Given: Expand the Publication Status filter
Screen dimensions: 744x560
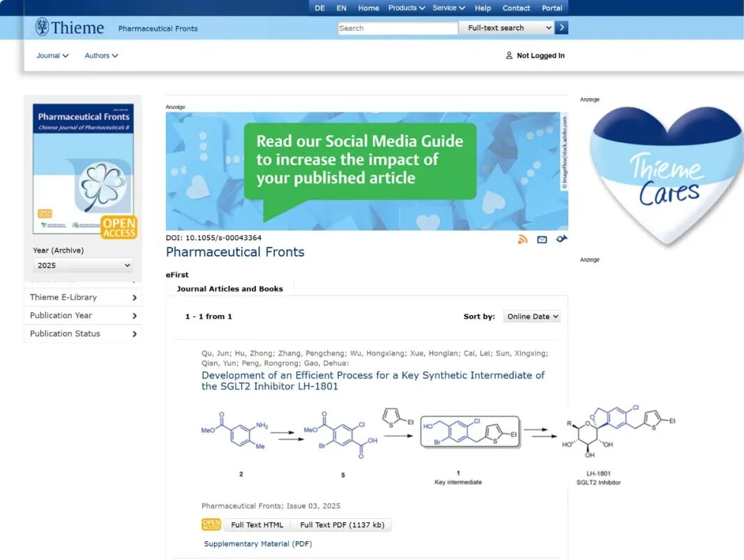Looking at the screenshot, I should coord(83,334).
